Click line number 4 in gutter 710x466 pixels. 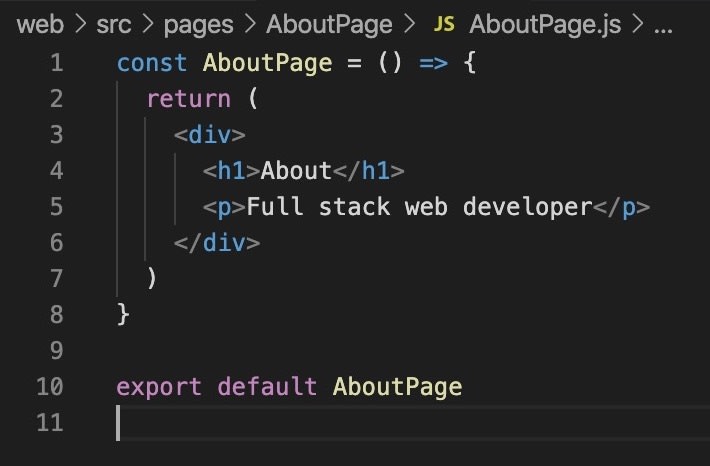tap(57, 171)
